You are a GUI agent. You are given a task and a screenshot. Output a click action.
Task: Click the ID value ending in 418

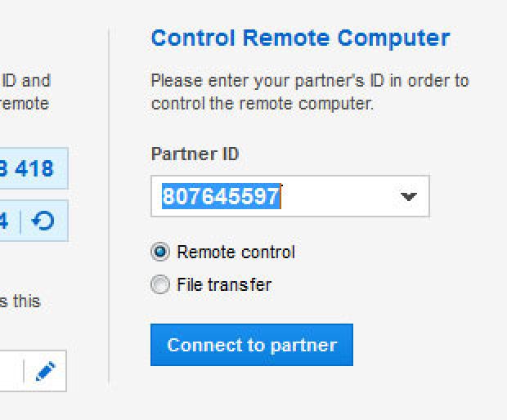click(26, 168)
